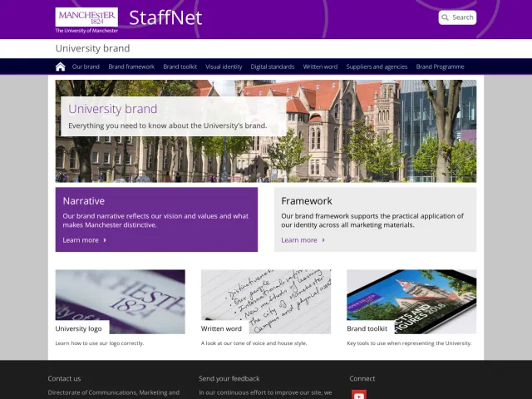Viewport: 532px width, 399px height.
Task: Click the home icon in navigation bar
Action: coord(61,66)
